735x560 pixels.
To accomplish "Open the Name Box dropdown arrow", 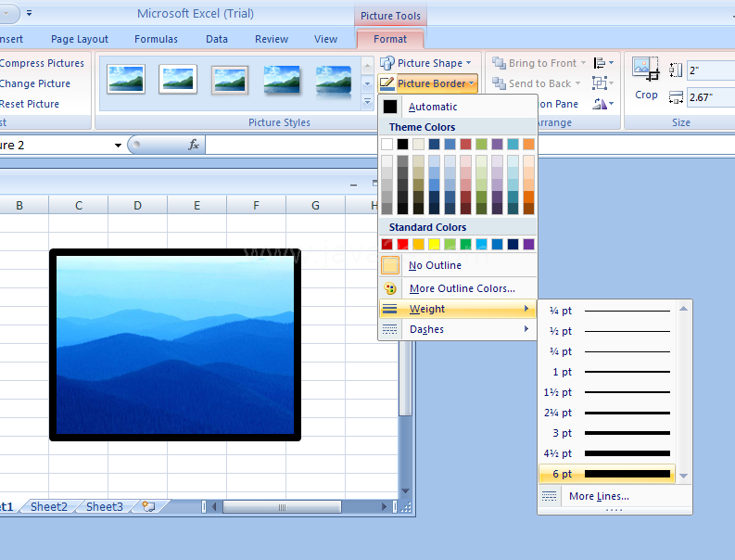I will 118,146.
